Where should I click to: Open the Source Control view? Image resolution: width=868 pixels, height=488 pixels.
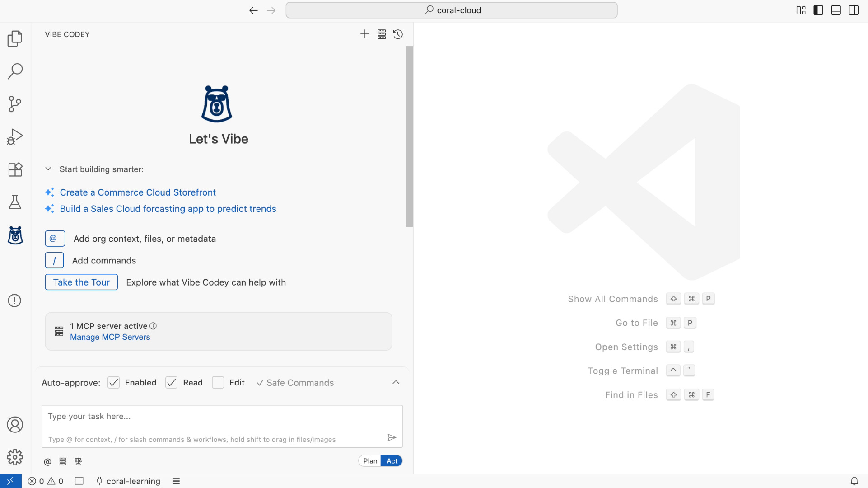[x=15, y=104]
